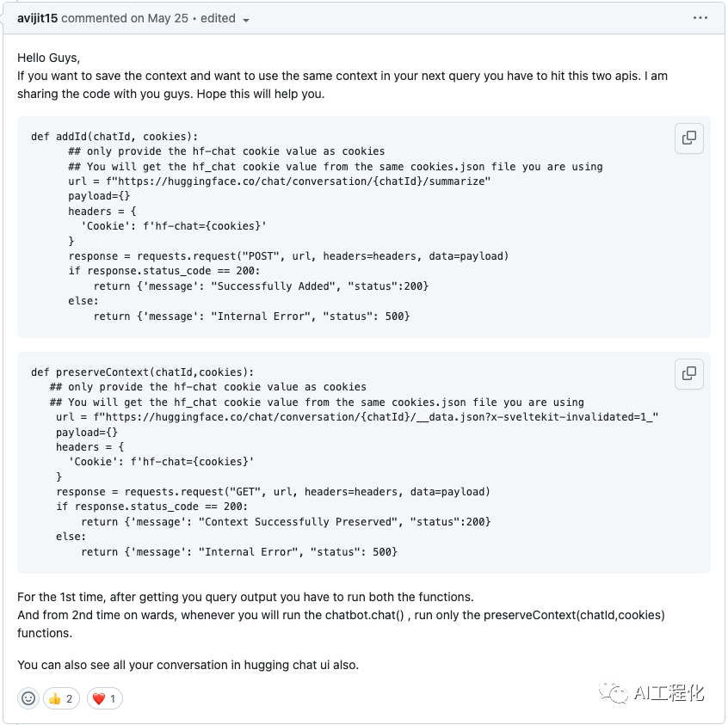Click the "Hello Guys," greeting text
Viewport: 728px width, 725px height.
coord(48,58)
